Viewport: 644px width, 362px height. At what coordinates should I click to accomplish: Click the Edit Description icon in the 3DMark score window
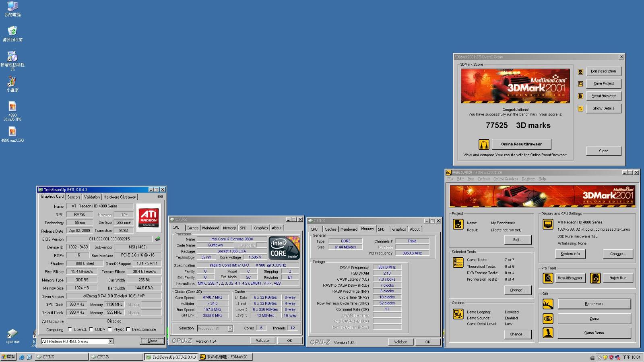(580, 71)
